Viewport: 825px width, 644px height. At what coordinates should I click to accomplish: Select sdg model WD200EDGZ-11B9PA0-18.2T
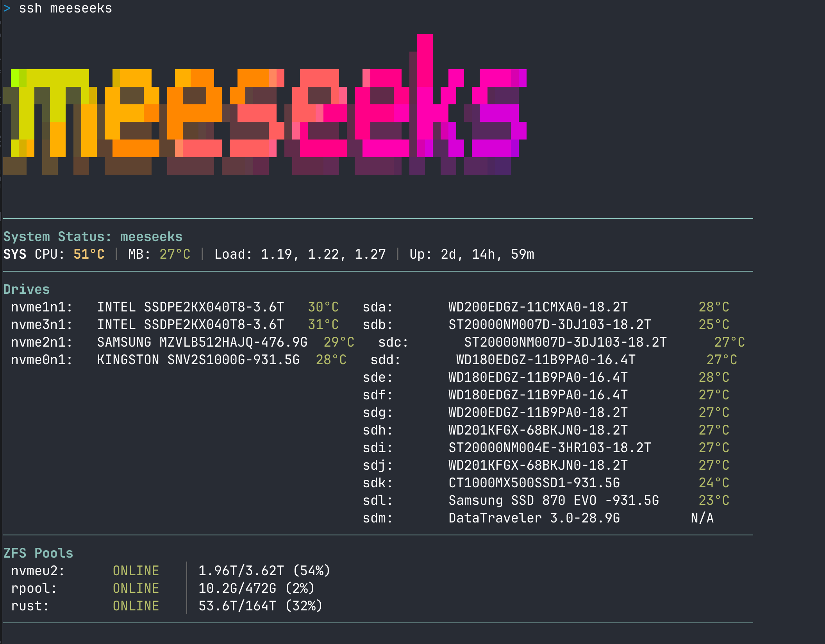(x=538, y=413)
